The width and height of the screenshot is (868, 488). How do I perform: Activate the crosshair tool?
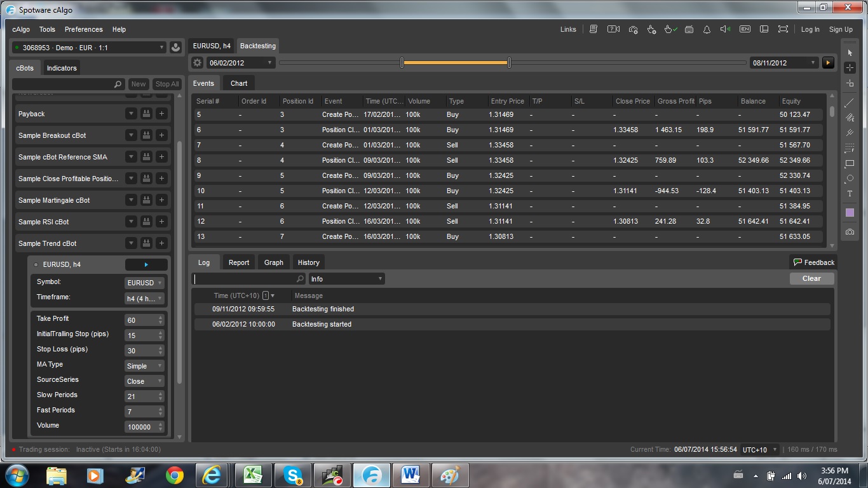point(850,68)
